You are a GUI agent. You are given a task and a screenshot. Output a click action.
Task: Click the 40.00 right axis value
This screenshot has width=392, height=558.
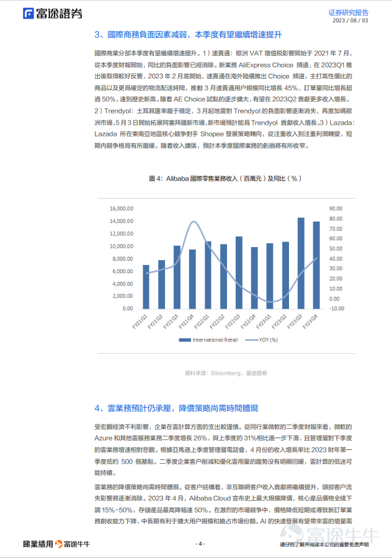click(336, 259)
